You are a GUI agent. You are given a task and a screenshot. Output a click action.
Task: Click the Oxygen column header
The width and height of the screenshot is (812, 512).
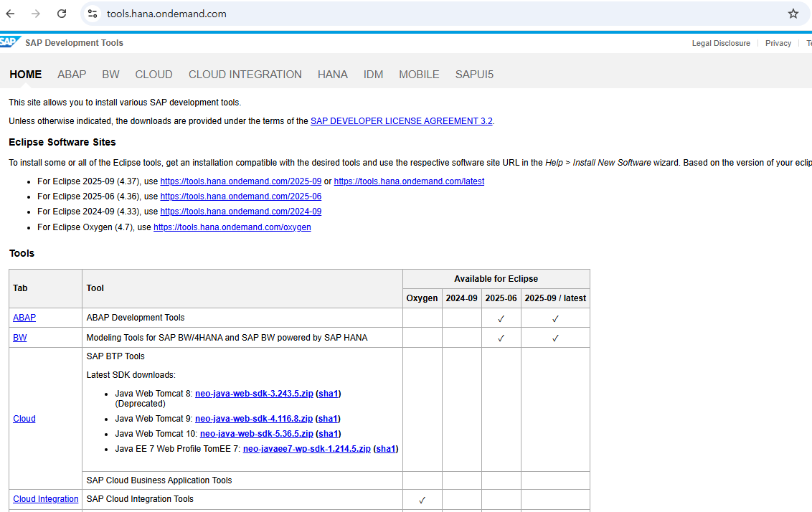pos(422,298)
